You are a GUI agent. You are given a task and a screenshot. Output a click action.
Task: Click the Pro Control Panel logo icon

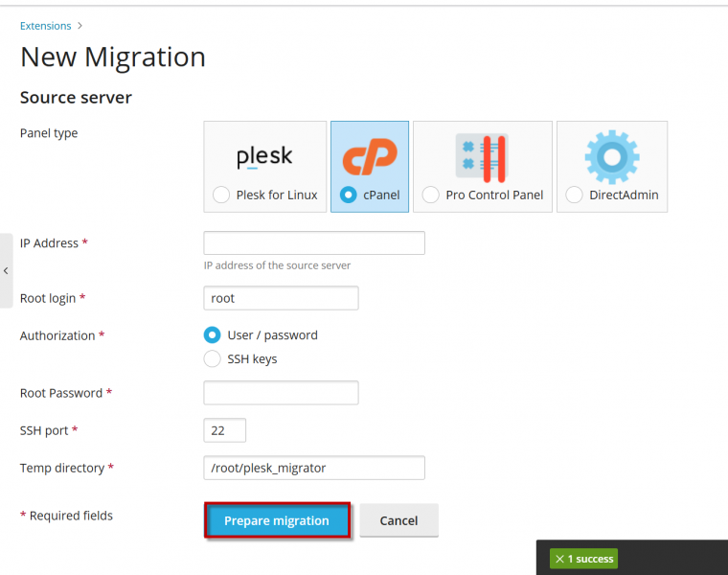click(481, 156)
